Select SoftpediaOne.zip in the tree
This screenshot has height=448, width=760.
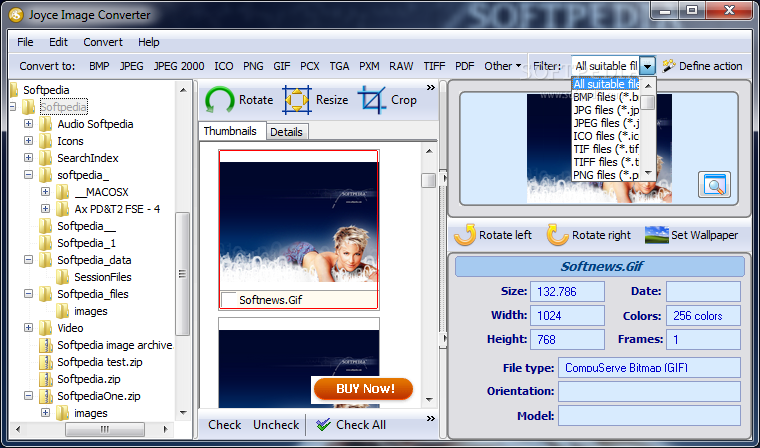pyautogui.click(x=99, y=396)
